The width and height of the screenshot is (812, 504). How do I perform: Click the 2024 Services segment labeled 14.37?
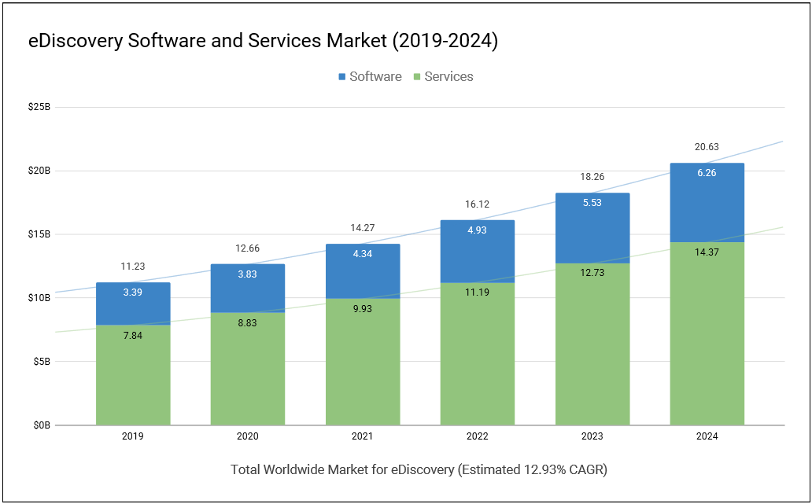coord(707,333)
